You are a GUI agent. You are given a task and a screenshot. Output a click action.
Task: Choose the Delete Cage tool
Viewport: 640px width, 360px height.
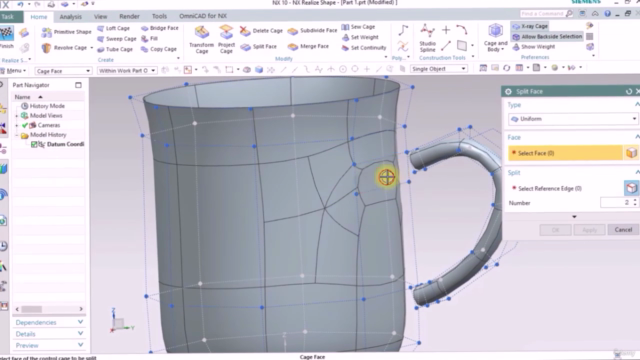(x=261, y=31)
